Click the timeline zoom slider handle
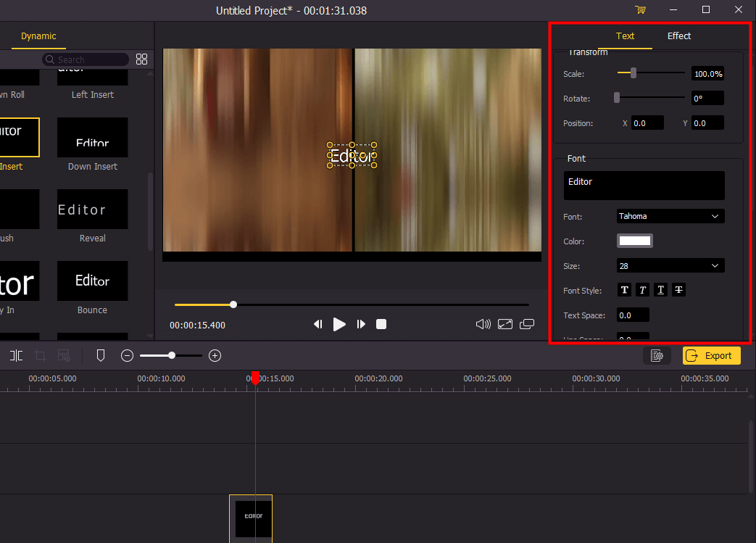The image size is (756, 543). click(172, 355)
